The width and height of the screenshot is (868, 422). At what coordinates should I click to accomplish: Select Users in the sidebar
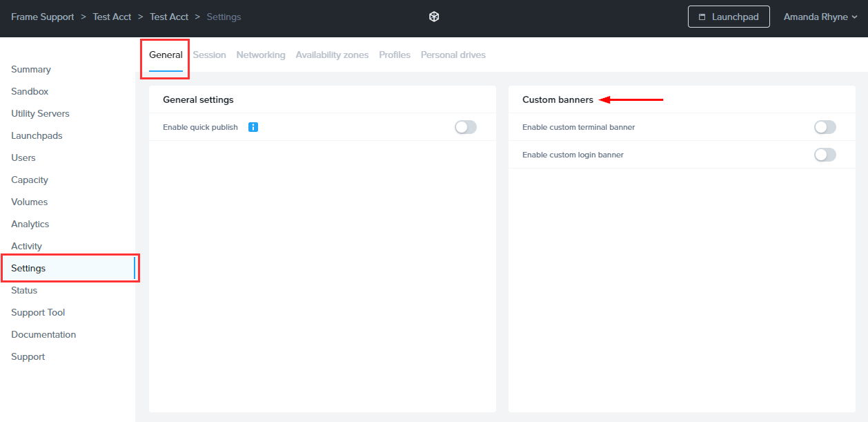(23, 157)
